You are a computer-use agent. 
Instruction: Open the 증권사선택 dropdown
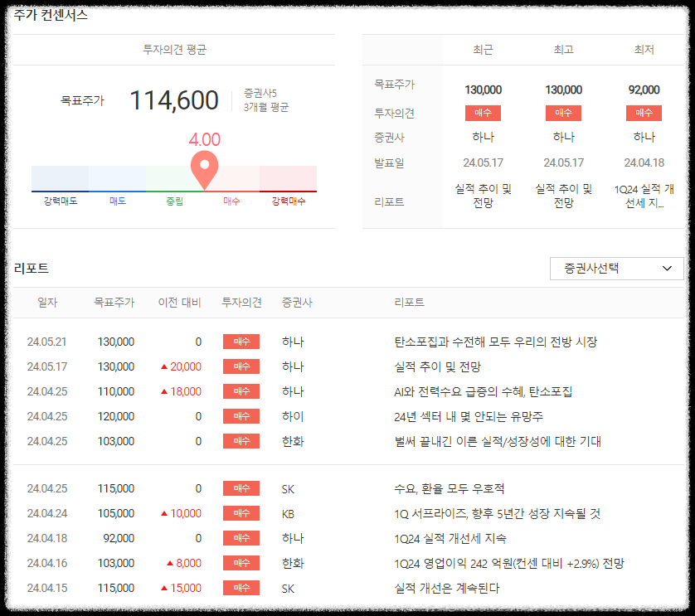[616, 269]
